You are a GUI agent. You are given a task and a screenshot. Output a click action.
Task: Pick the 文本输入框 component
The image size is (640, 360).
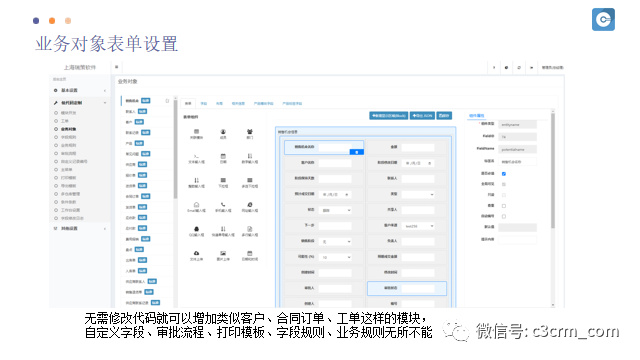[196, 158]
